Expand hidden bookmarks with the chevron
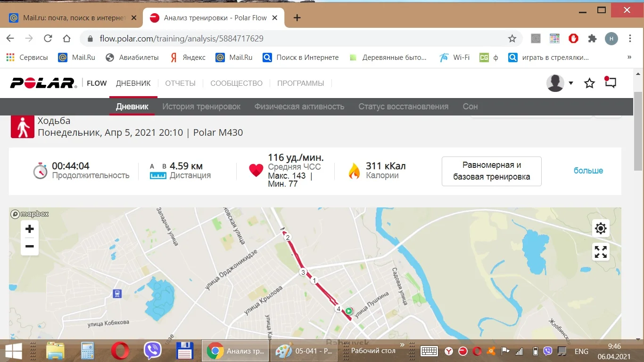 [629, 58]
